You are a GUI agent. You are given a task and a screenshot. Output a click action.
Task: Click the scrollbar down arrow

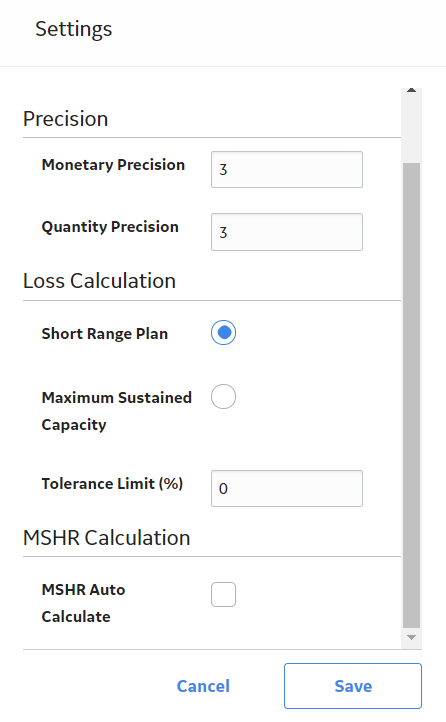pos(411,637)
